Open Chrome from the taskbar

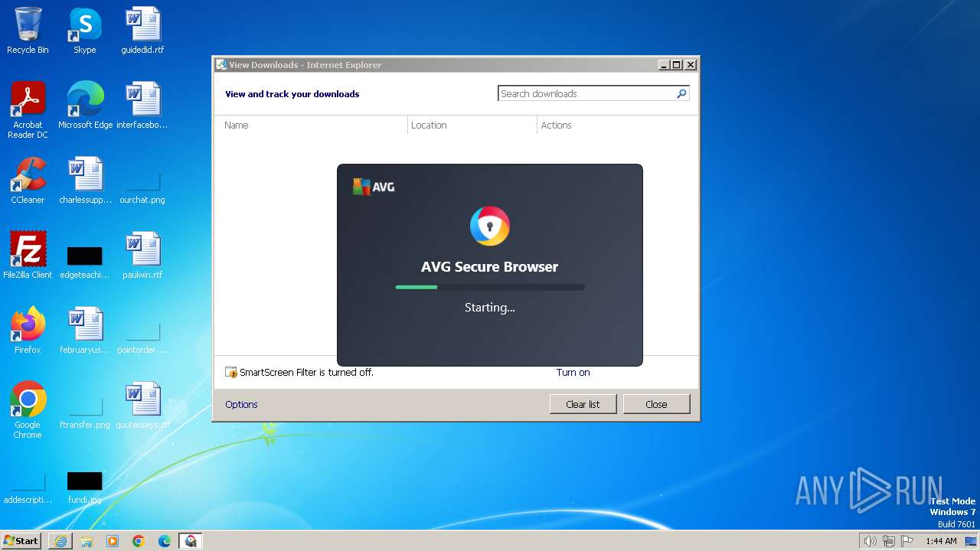pyautogui.click(x=139, y=541)
